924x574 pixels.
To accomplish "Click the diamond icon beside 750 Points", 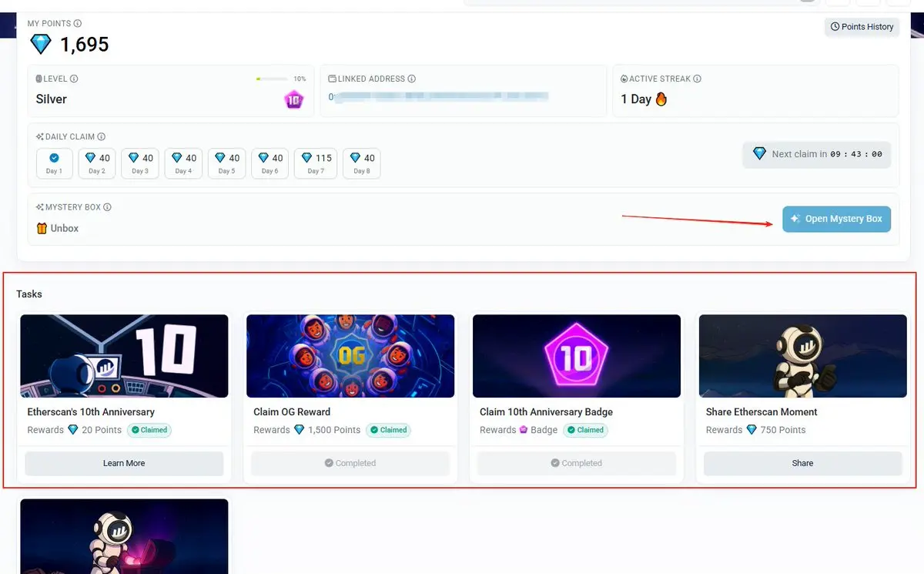I will point(752,430).
